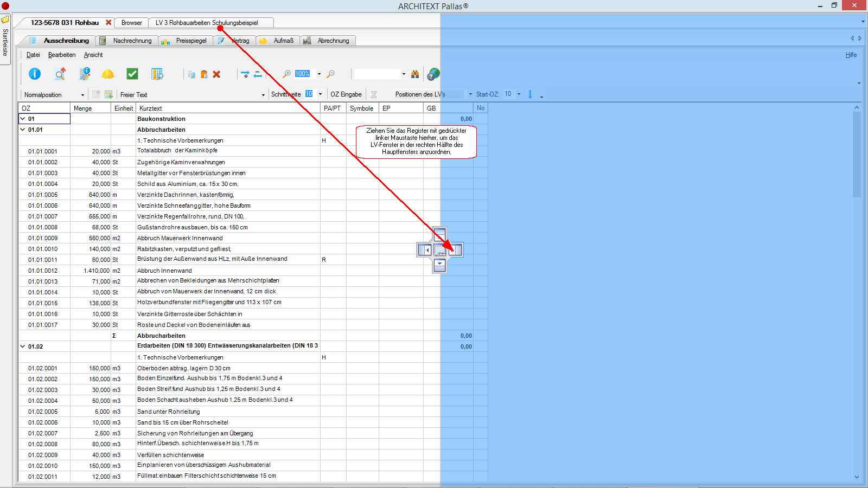Click the binoculars search icon
This screenshot has width=868, height=488.
pos(415,74)
